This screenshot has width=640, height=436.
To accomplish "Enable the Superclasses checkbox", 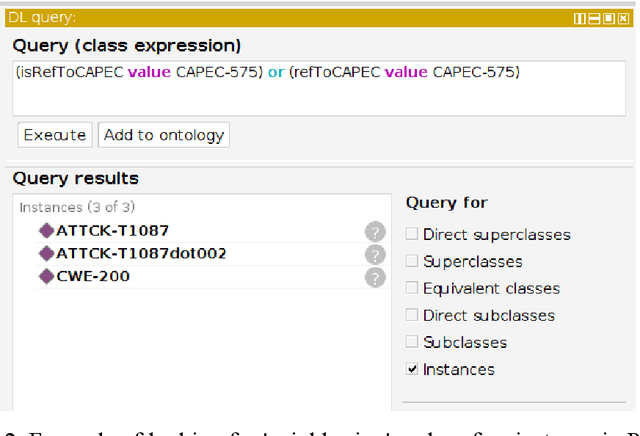I will [x=412, y=262].
